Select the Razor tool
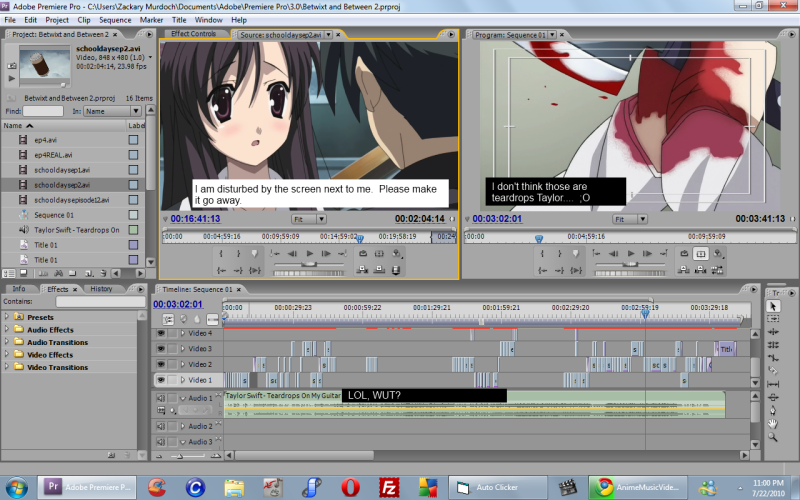This screenshot has width=800, height=500. [x=772, y=371]
